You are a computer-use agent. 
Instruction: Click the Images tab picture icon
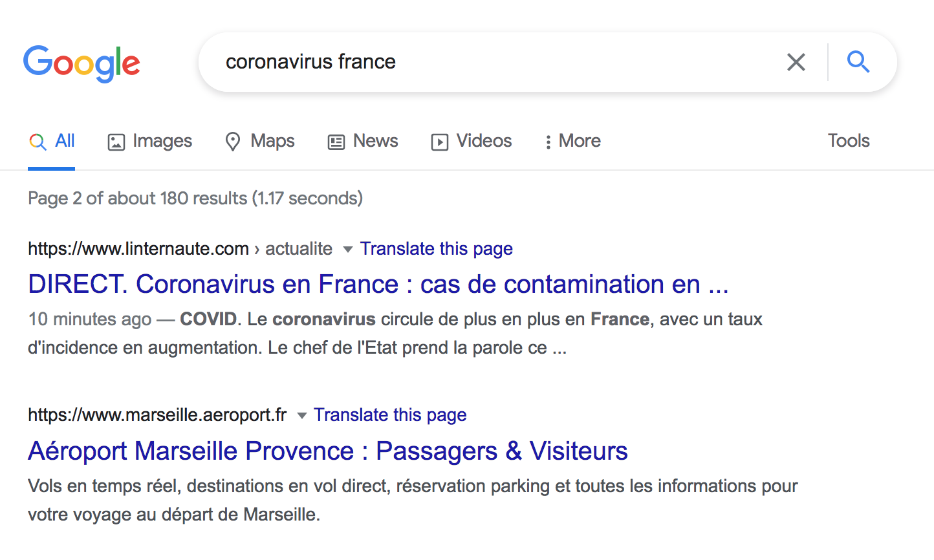pyautogui.click(x=116, y=142)
